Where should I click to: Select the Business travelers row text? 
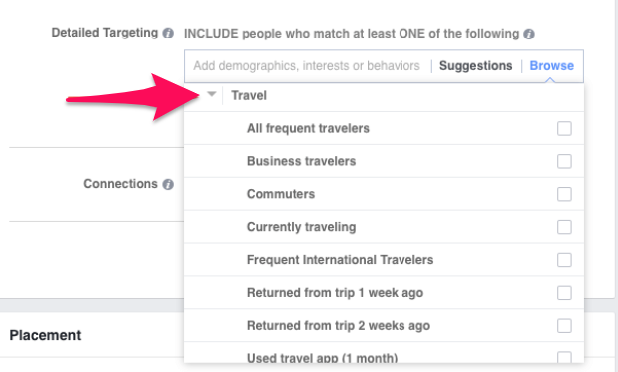point(302,161)
